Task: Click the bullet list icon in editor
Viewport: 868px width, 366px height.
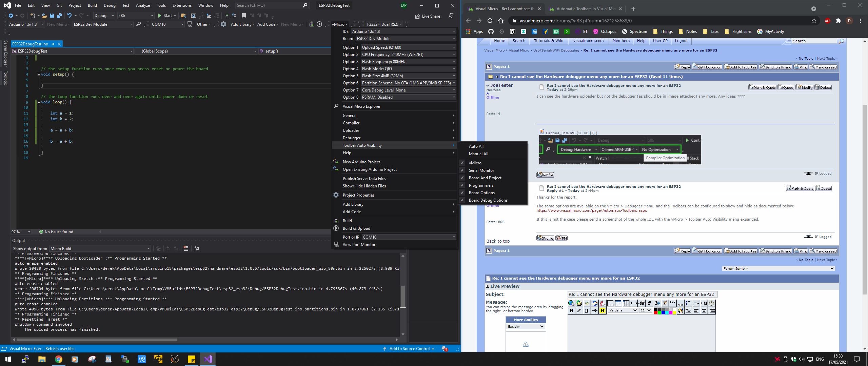Action: click(x=688, y=303)
